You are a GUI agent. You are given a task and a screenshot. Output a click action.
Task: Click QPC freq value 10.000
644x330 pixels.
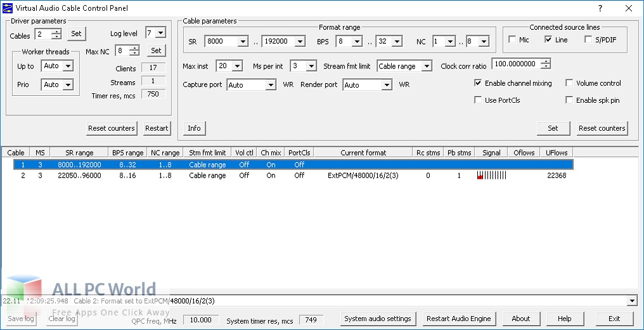(200, 320)
